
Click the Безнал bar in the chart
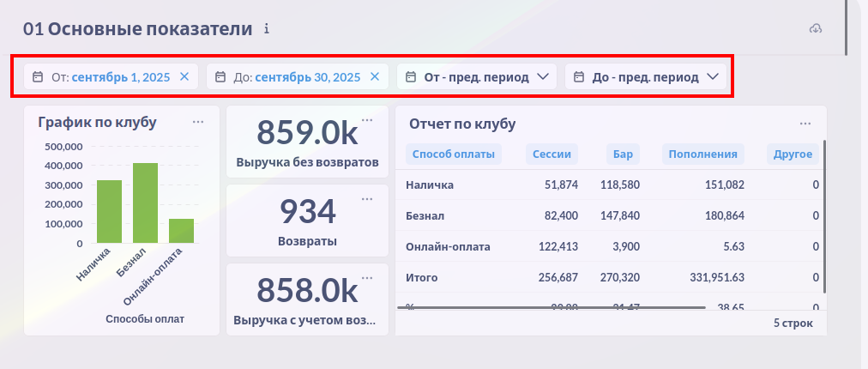[145, 203]
